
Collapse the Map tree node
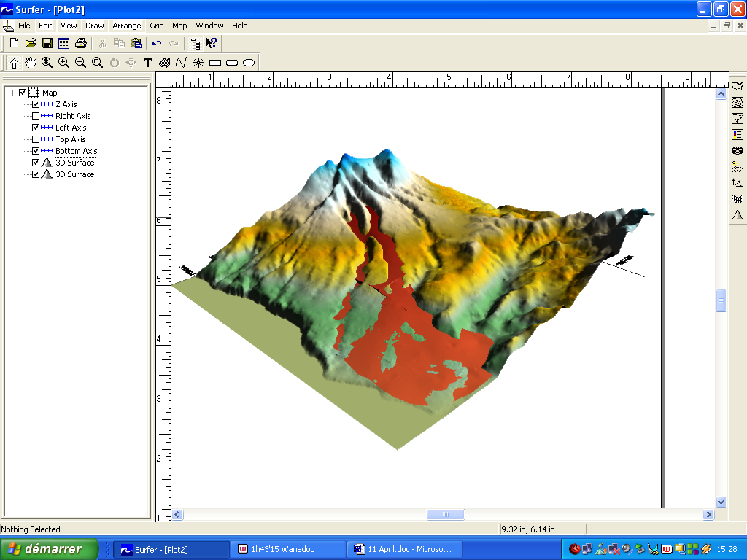(10, 93)
